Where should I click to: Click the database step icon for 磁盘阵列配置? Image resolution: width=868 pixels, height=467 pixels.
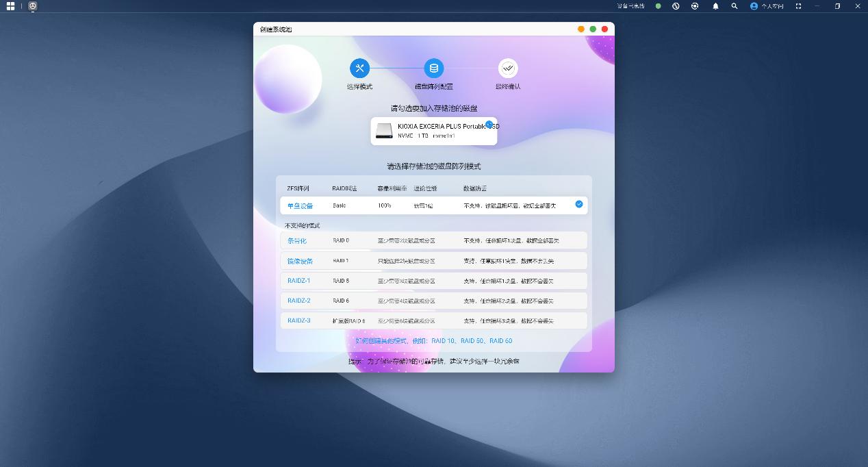pos(433,68)
